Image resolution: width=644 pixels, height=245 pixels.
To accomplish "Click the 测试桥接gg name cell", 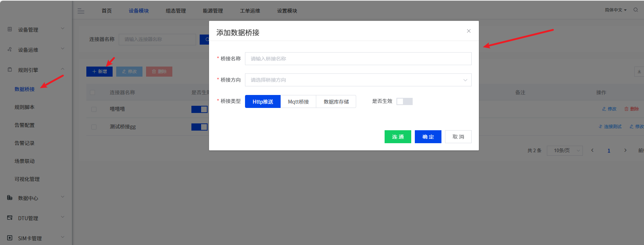I will (x=123, y=127).
